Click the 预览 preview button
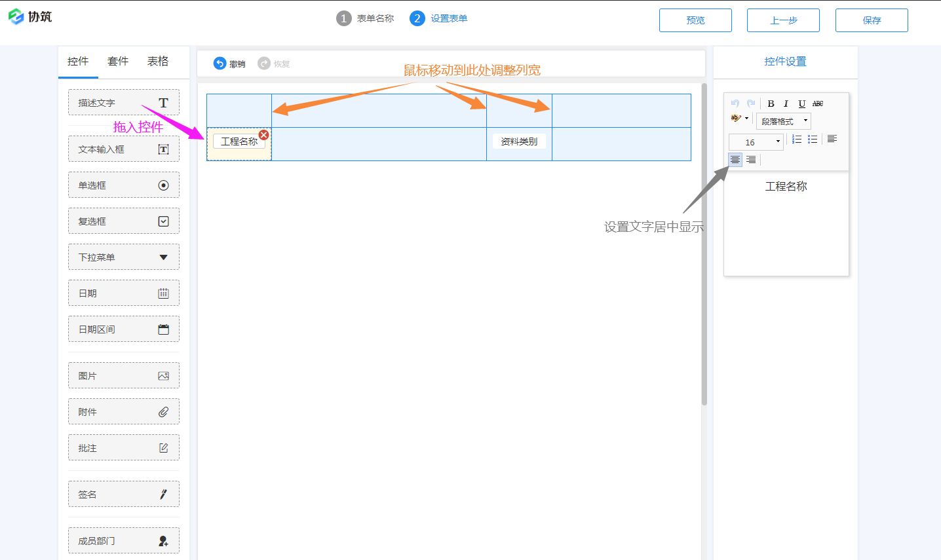The width and height of the screenshot is (941, 560). pyautogui.click(x=695, y=20)
